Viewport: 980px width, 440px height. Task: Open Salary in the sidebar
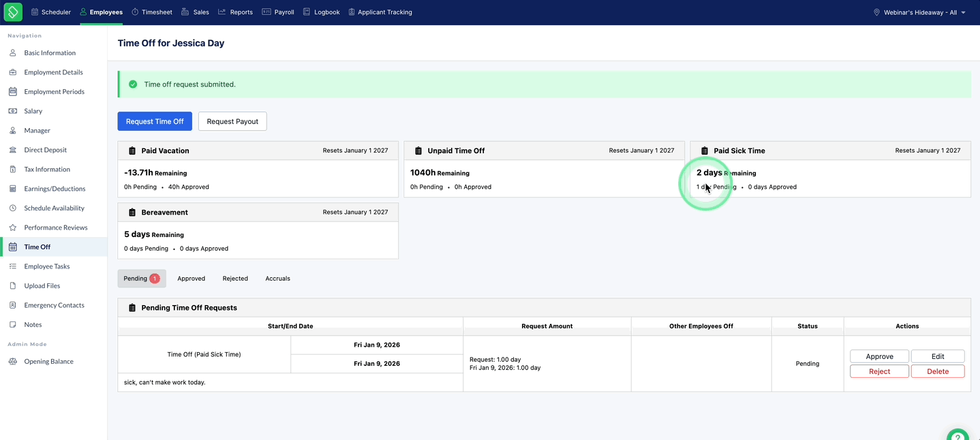tap(54, 111)
